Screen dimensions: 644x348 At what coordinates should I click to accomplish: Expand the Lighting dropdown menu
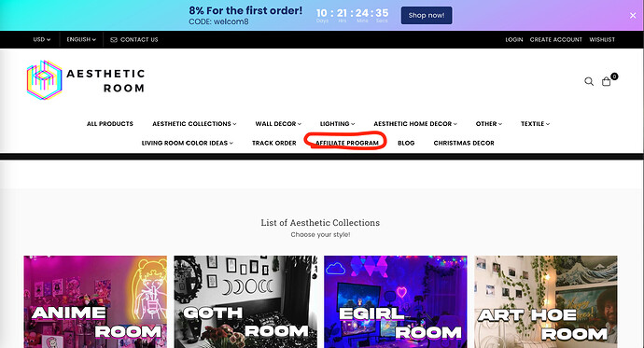pos(337,123)
